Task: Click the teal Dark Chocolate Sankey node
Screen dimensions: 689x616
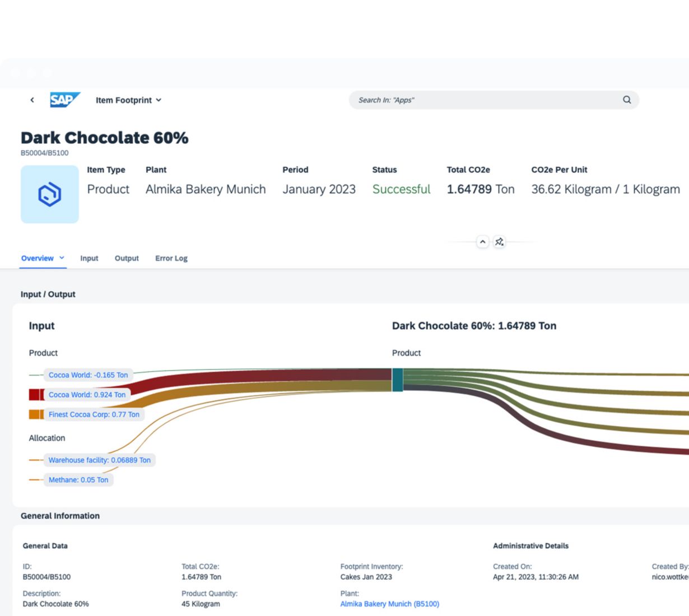Action: [x=397, y=380]
